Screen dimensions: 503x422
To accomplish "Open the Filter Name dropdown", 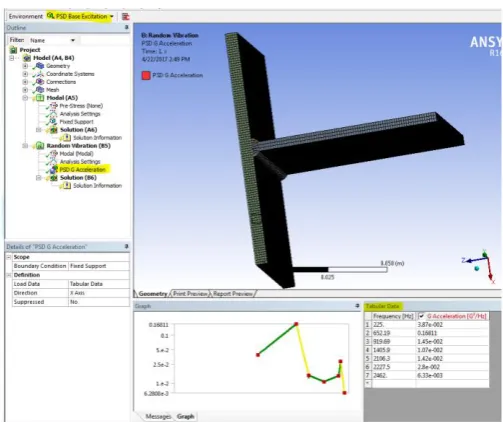I will point(73,40).
